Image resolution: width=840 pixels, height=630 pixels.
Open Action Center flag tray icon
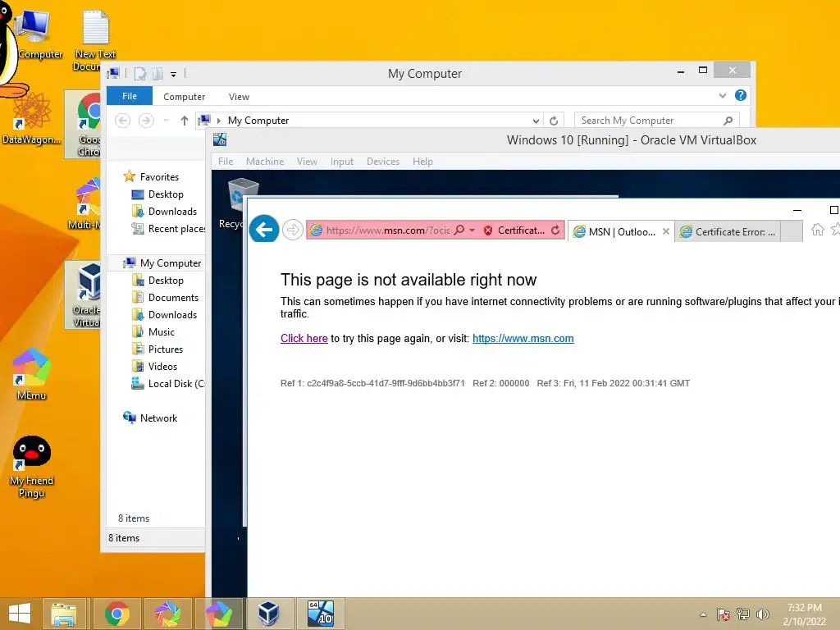pyautogui.click(x=724, y=614)
